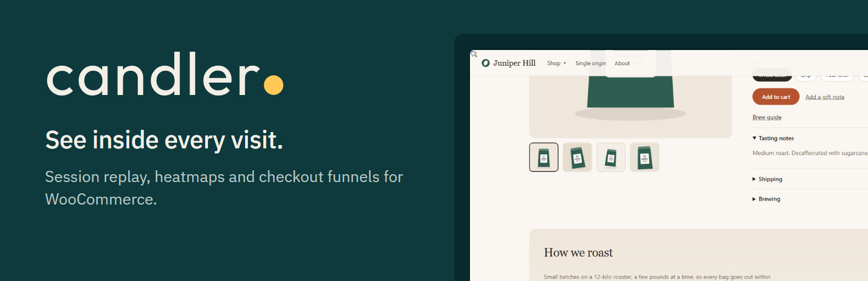
Task: Click the Add to cart button
Action: click(776, 97)
